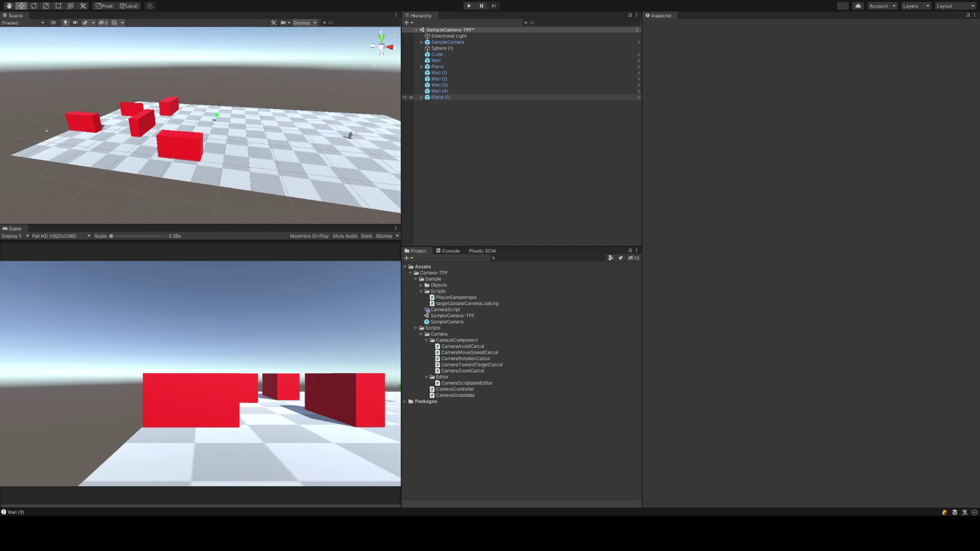Screen dimensions: 980x551
Task: Expand Plane in the Hierarchy
Action: pos(422,67)
